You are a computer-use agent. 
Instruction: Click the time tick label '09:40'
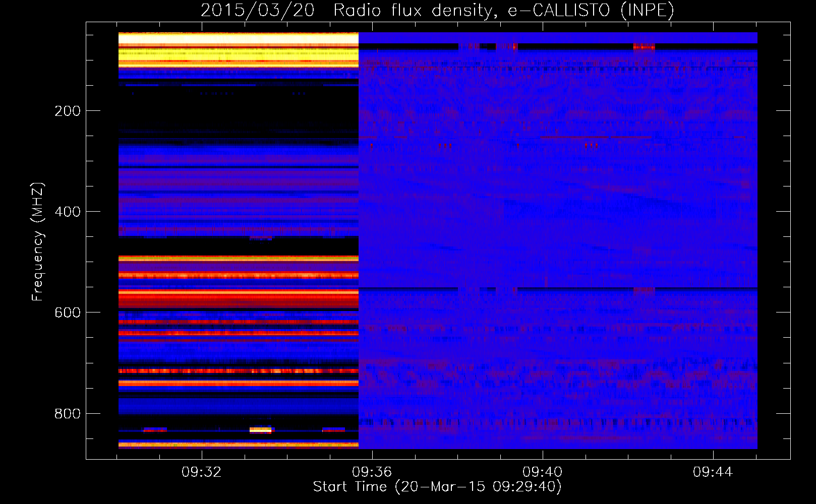(x=543, y=472)
